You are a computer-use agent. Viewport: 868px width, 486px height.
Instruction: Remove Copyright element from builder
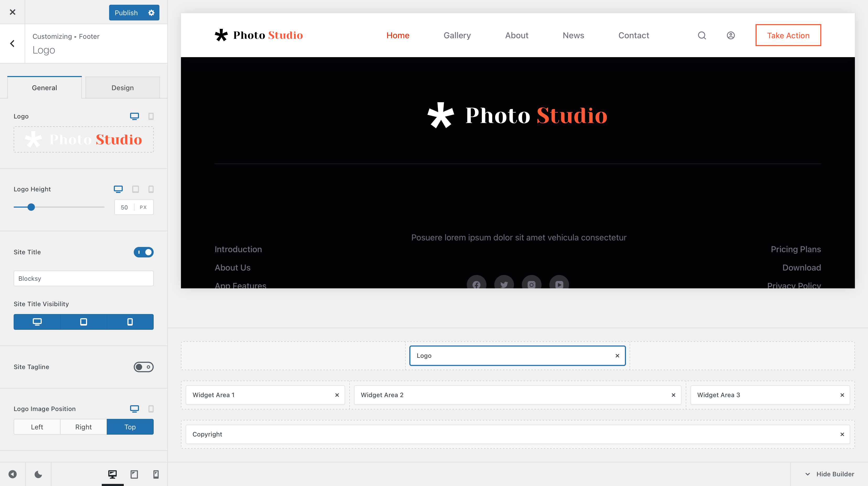[842, 434]
